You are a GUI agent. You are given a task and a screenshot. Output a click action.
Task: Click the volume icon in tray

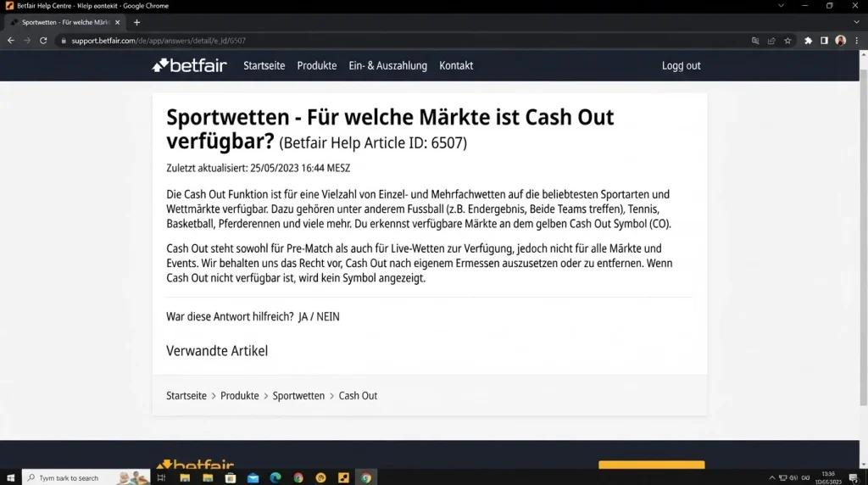pos(793,477)
